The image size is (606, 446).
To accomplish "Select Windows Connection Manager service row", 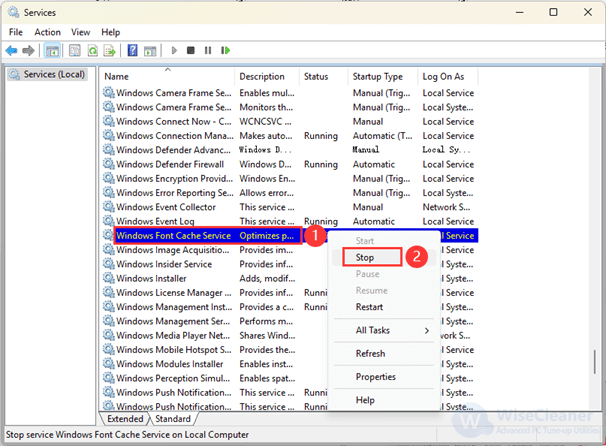I will [290, 136].
